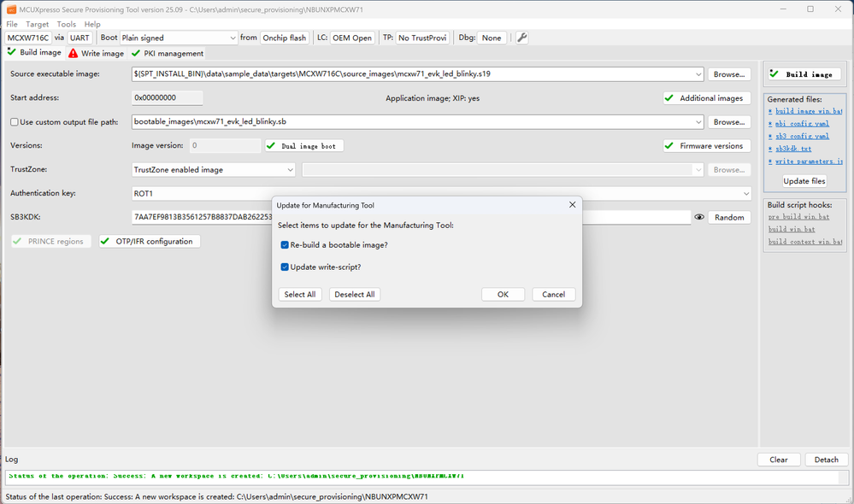Click the asterisk beside sb3kdk.txt
Image resolution: width=854 pixels, height=504 pixels.
[770, 149]
